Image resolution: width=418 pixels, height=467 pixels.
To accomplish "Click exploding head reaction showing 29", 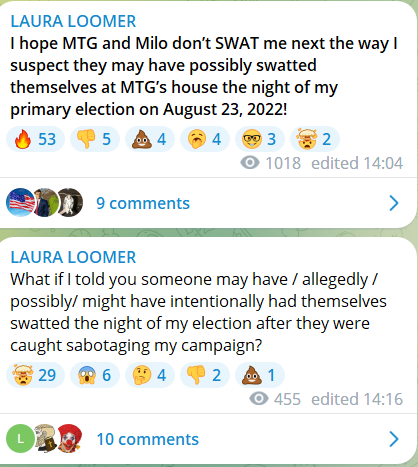I will [x=35, y=375].
